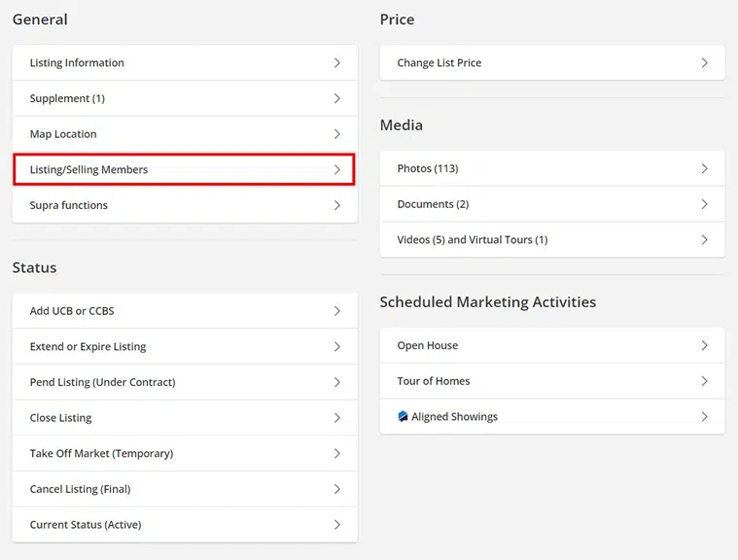The width and height of the screenshot is (738, 560).
Task: Click the Documents (2) arrow icon
Action: coord(705,204)
